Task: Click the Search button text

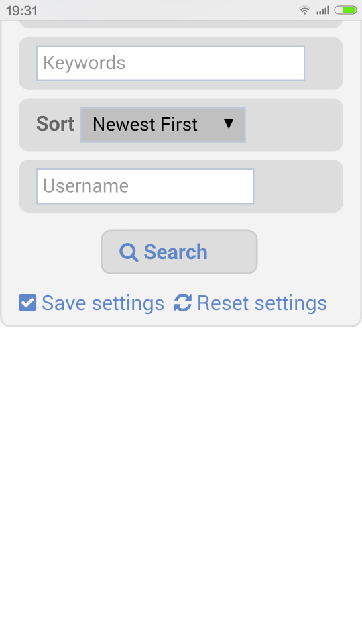Action: coord(175,252)
